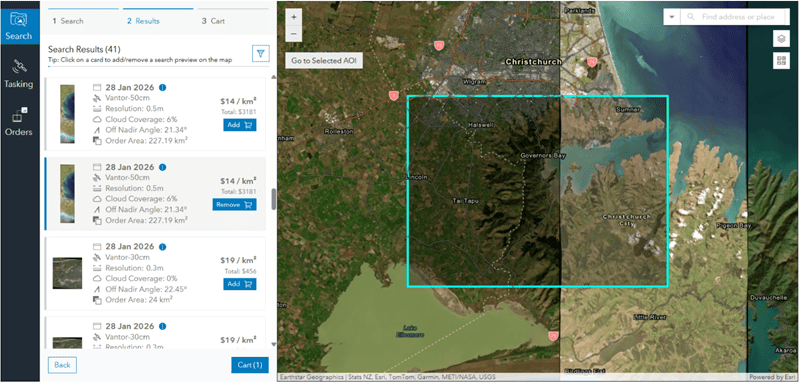Expand the address search source dropdown
The height and width of the screenshot is (383, 800).
671,17
